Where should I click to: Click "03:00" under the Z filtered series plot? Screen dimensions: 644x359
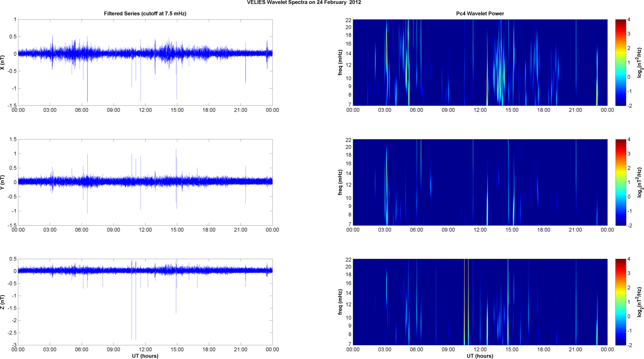tap(50, 350)
